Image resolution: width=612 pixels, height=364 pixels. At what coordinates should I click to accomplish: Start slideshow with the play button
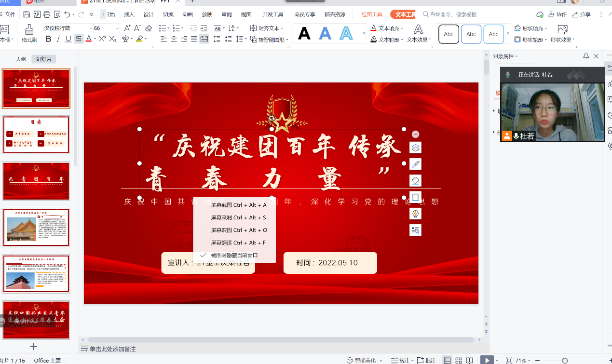pos(488,360)
